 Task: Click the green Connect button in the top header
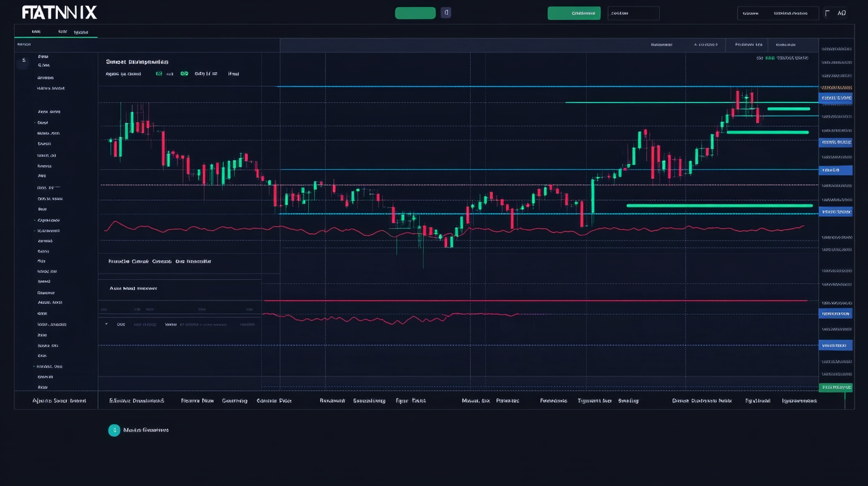click(573, 13)
